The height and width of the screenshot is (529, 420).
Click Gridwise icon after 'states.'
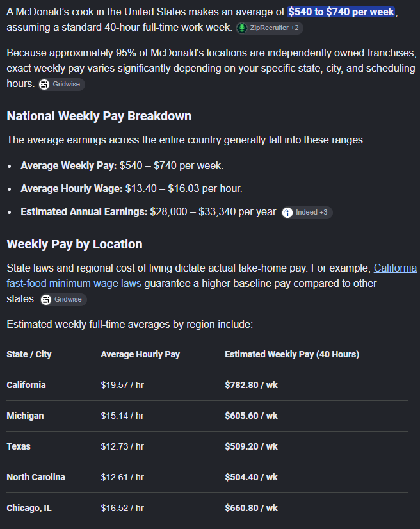coord(46,300)
